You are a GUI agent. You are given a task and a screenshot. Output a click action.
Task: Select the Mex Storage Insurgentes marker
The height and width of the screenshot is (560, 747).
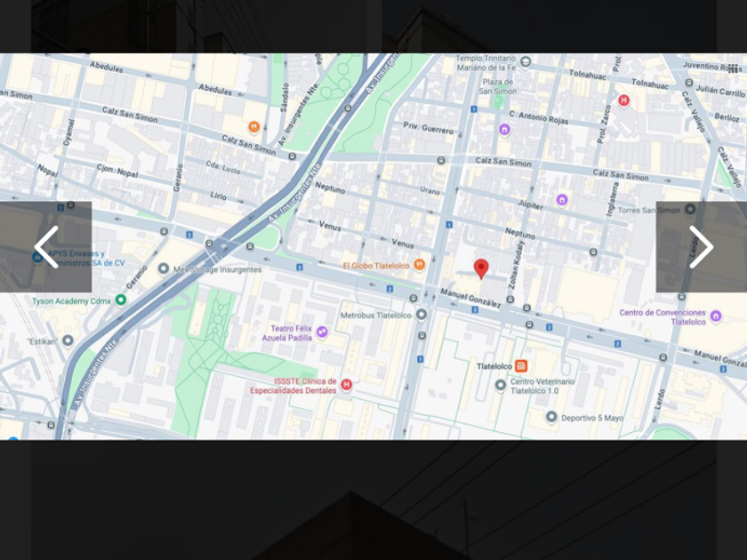click(x=164, y=269)
